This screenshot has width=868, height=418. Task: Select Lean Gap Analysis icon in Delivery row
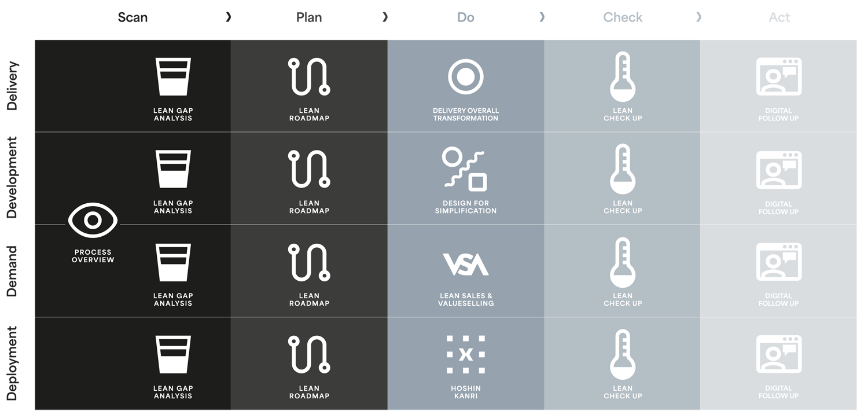tap(173, 76)
